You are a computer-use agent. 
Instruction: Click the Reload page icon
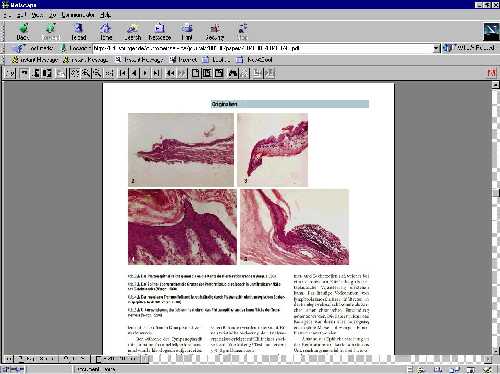click(79, 32)
